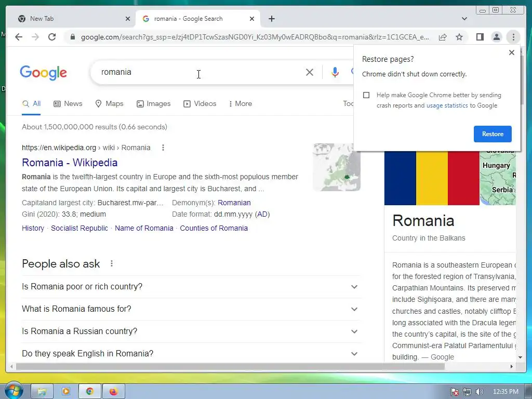The image size is (532, 399).
Task: Click the blue Restore button
Action: [x=493, y=134]
